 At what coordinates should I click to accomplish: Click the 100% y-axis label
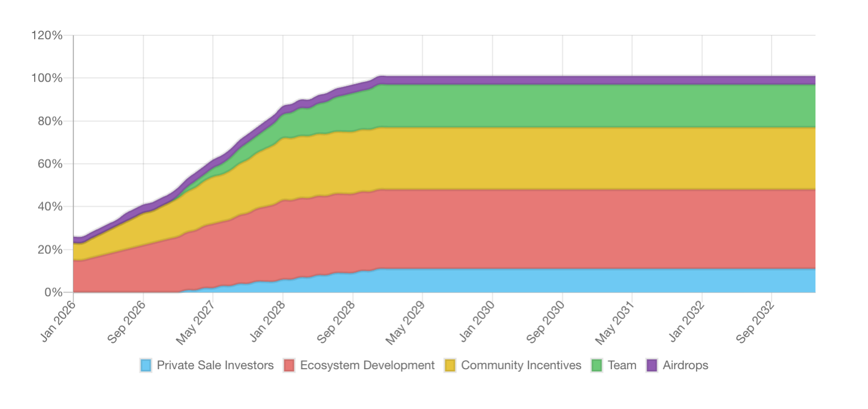pos(49,78)
